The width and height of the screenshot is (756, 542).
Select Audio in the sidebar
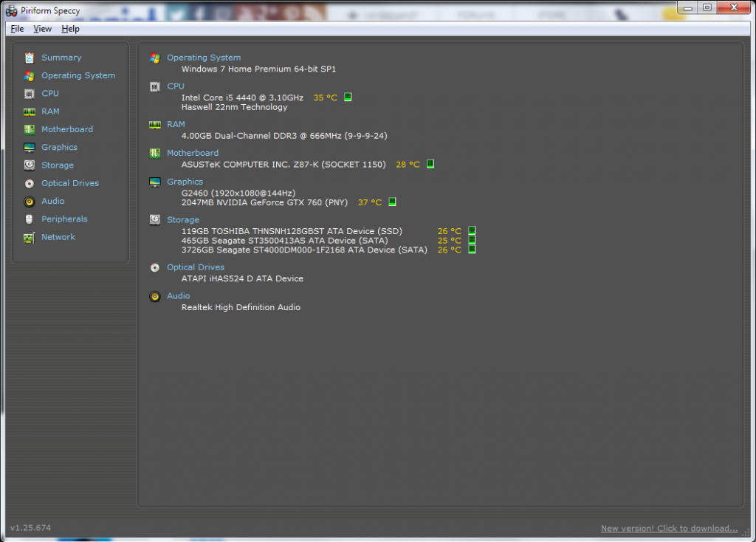[x=52, y=201]
